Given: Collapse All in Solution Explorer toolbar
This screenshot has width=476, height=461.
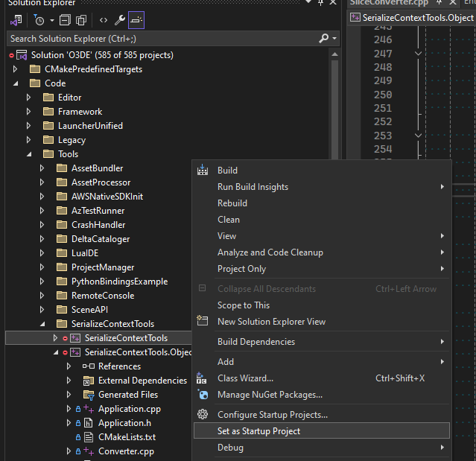Looking at the screenshot, I should tap(65, 20).
